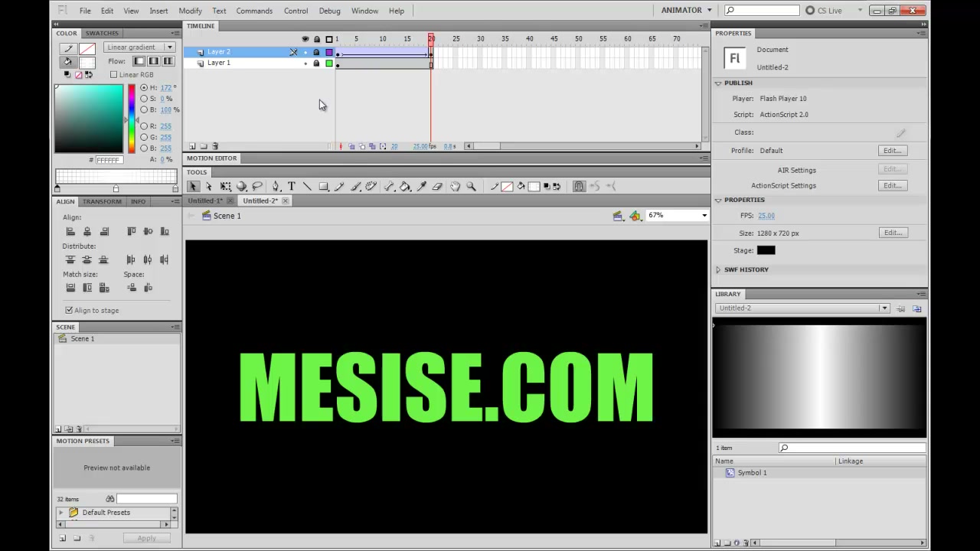
Task: Open the Modify menu
Action: click(x=190, y=11)
